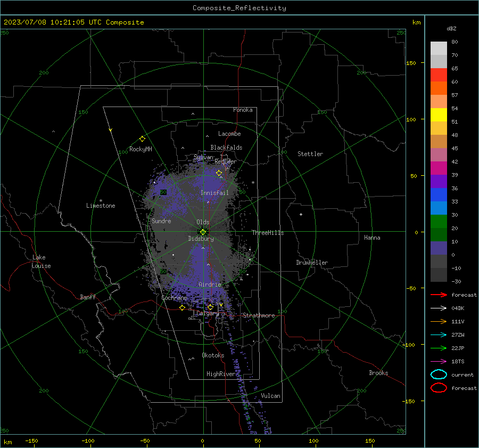Click the Ponoka city label
Viewport: 479px width, 448px height.
pyautogui.click(x=243, y=110)
